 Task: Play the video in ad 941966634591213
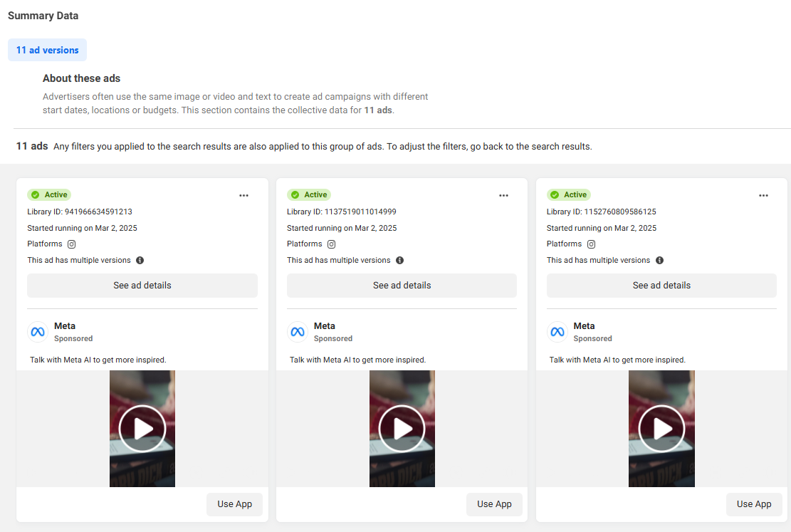pyautogui.click(x=142, y=429)
